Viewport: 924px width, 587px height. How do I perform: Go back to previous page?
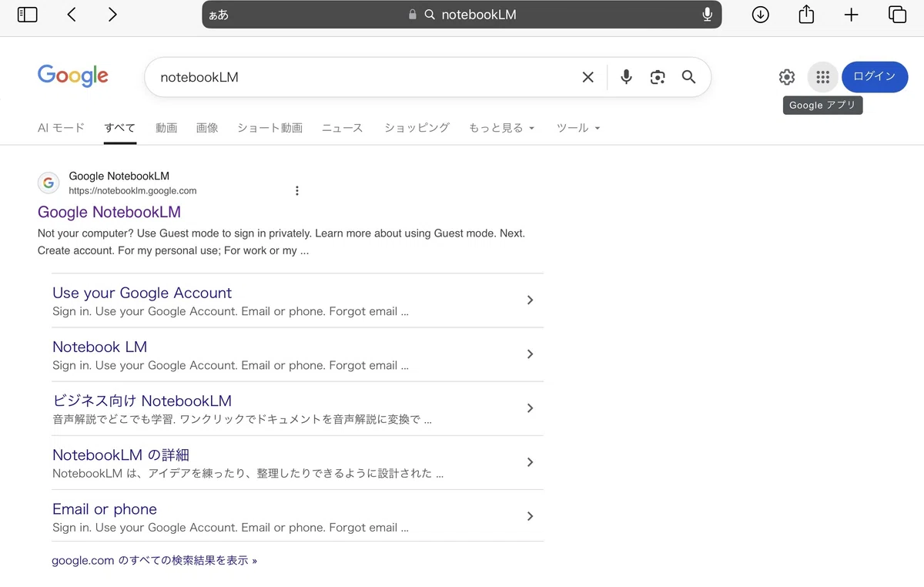click(72, 15)
